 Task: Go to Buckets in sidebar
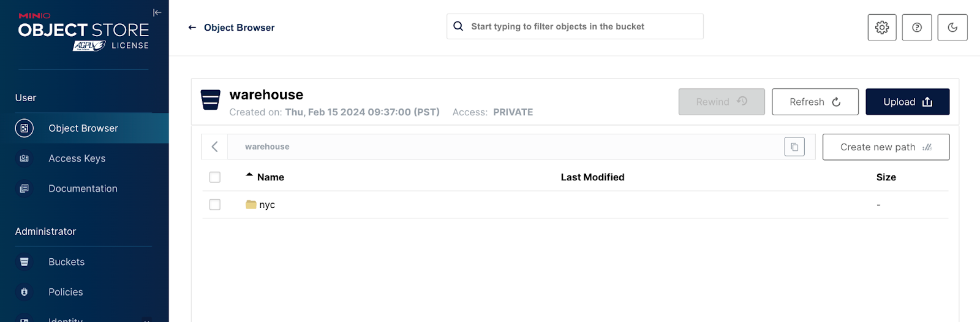[x=67, y=262]
